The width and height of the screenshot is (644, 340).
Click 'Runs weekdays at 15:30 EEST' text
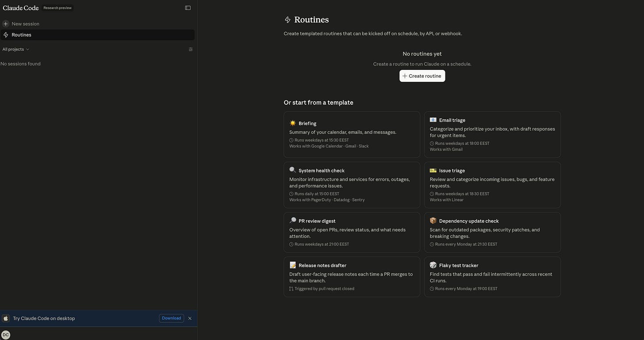322,140
